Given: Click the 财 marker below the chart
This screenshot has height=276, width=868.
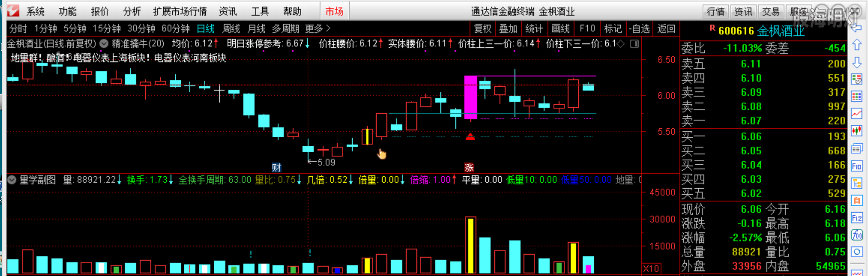Looking at the screenshot, I should point(277,168).
